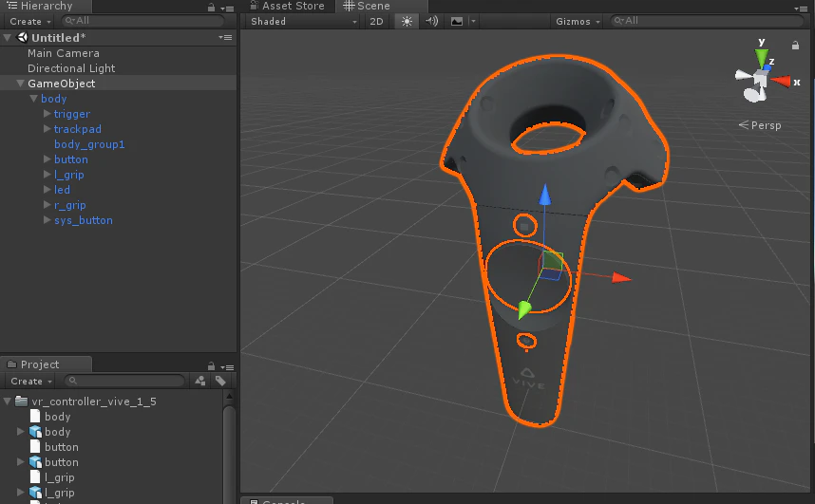Open the Gizmos dropdown
The height and width of the screenshot is (504, 815).
pyautogui.click(x=578, y=21)
